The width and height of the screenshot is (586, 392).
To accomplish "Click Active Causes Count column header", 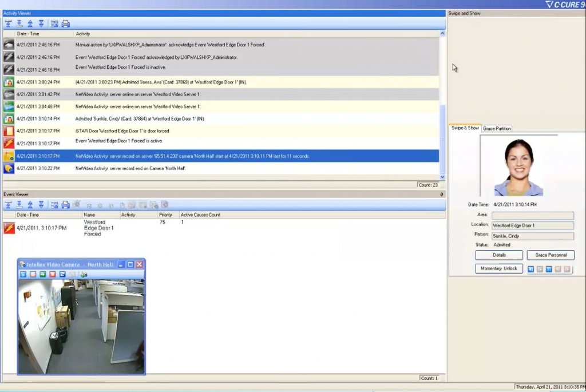I will [200, 215].
